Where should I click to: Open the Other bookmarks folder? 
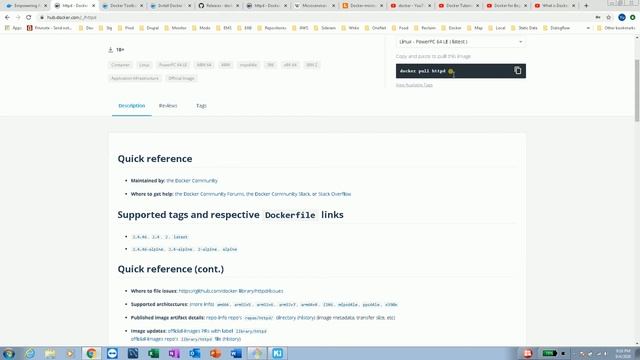coord(616,28)
